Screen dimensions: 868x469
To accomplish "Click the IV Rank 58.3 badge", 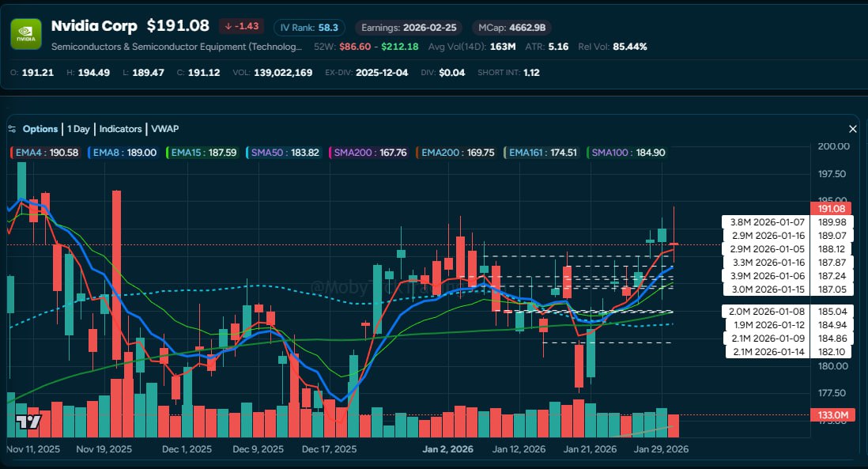I will (309, 26).
